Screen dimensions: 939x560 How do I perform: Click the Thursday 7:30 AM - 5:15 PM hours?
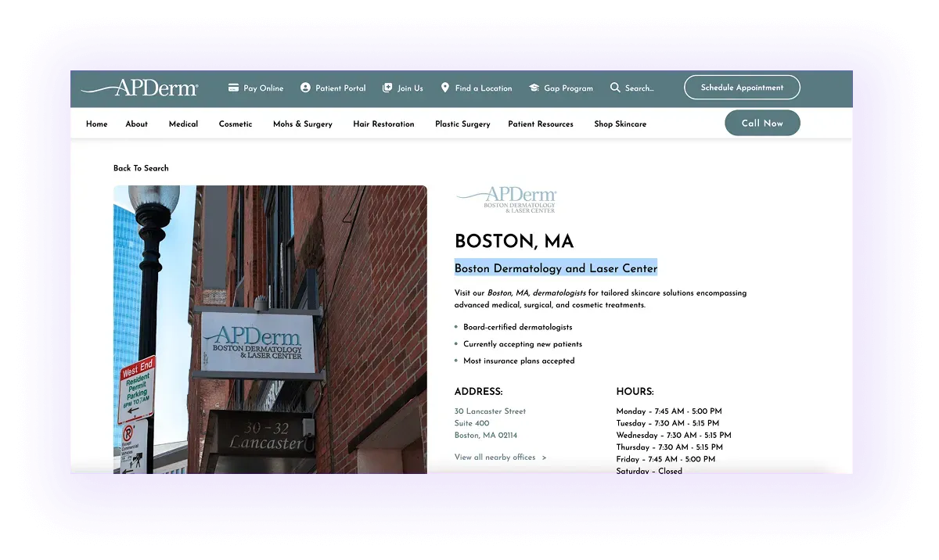[x=670, y=447]
